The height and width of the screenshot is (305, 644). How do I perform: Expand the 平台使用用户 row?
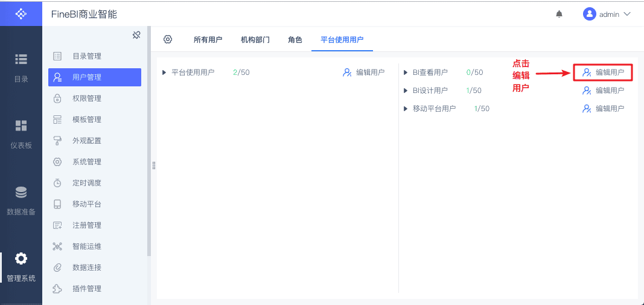[164, 72]
